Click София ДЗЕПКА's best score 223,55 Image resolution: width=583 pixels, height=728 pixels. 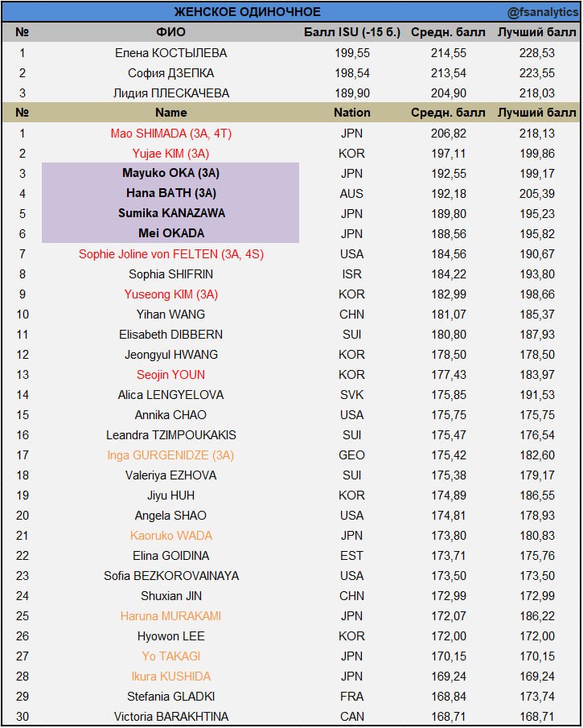(x=537, y=73)
